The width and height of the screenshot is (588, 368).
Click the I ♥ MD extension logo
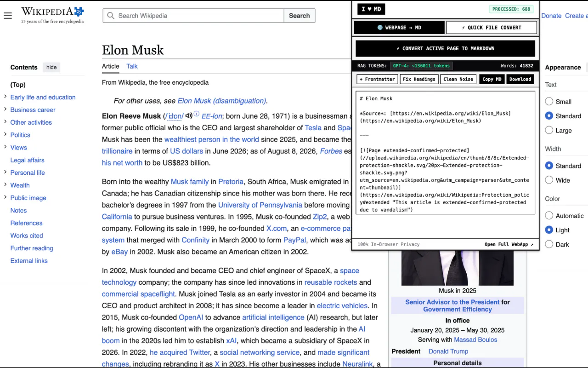point(371,9)
